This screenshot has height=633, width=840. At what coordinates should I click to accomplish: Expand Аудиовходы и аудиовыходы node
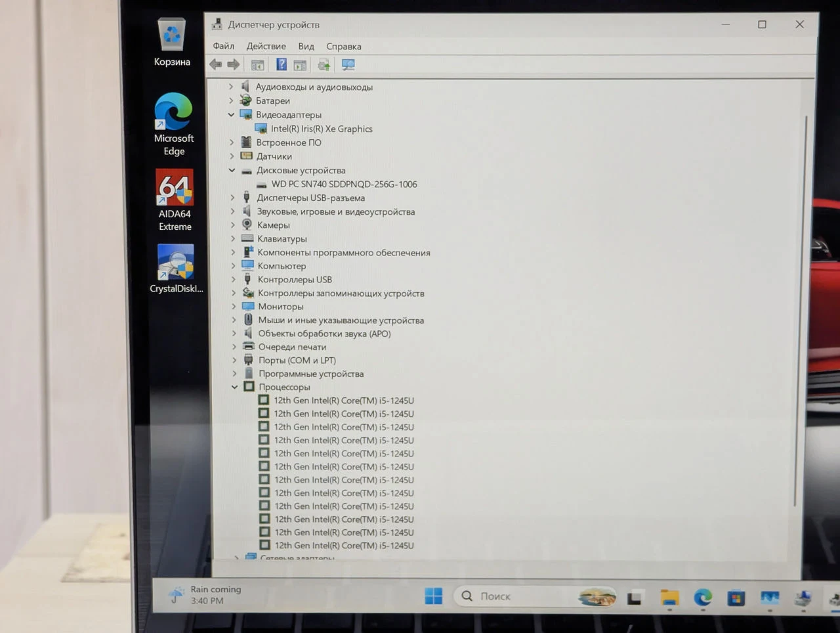pos(230,87)
